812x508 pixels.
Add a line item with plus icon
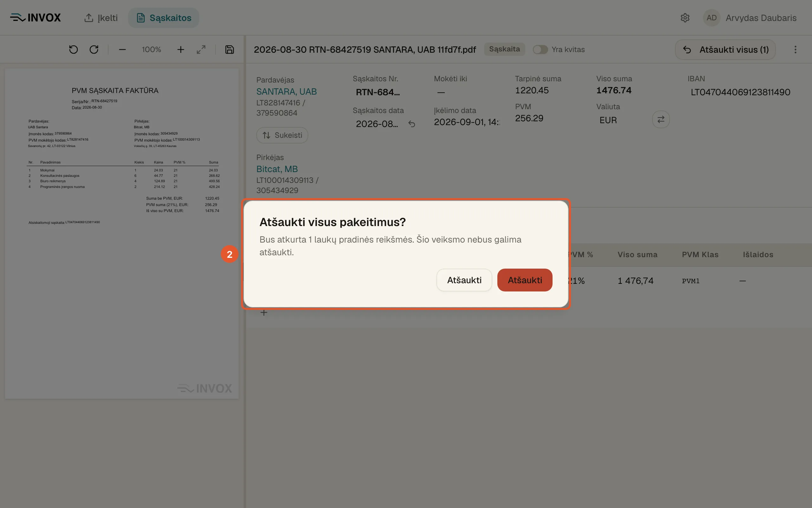264,313
